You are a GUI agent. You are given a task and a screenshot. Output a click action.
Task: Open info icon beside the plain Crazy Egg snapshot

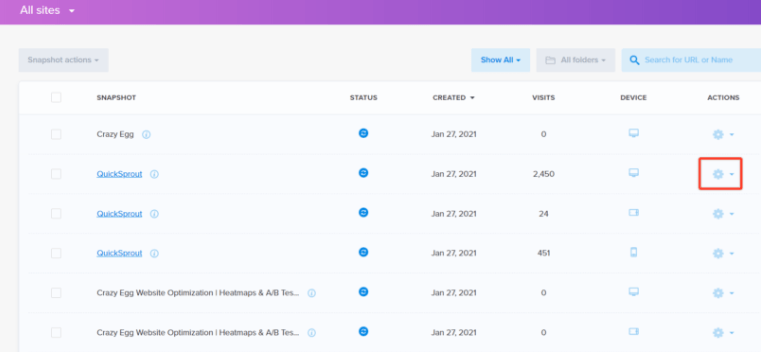click(x=146, y=135)
